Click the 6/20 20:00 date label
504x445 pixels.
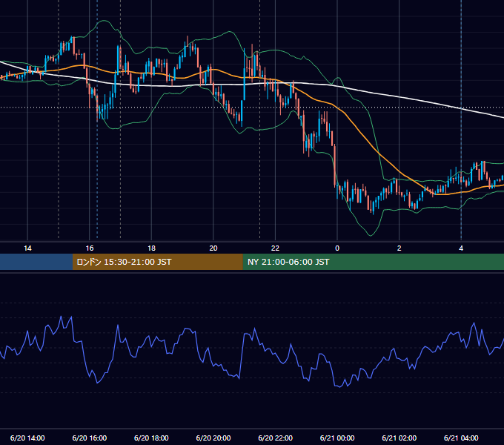pos(213,438)
